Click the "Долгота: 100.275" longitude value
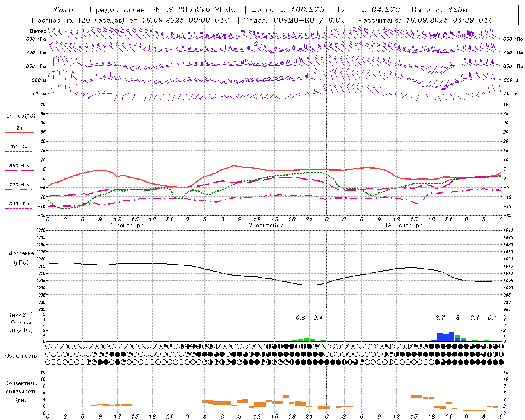The height and width of the screenshot is (420, 525). pos(288,10)
